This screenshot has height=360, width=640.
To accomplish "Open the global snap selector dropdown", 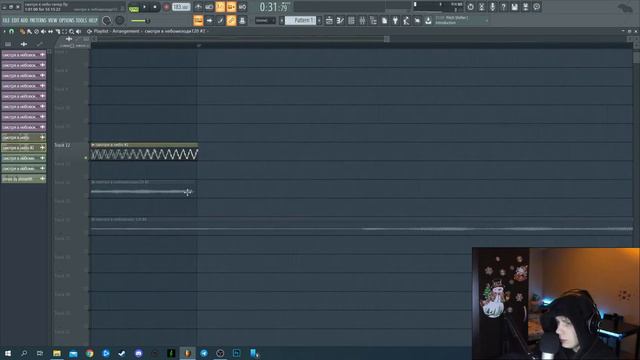I will pos(265,20).
